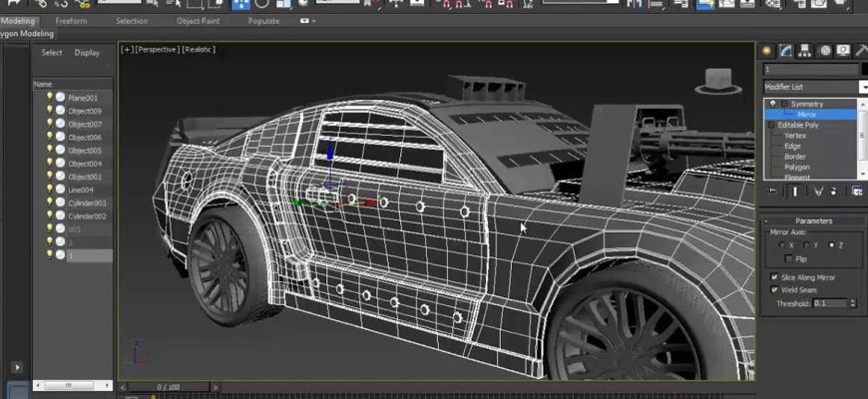868x399 pixels.
Task: Open the Create command panel tab
Action: click(767, 50)
